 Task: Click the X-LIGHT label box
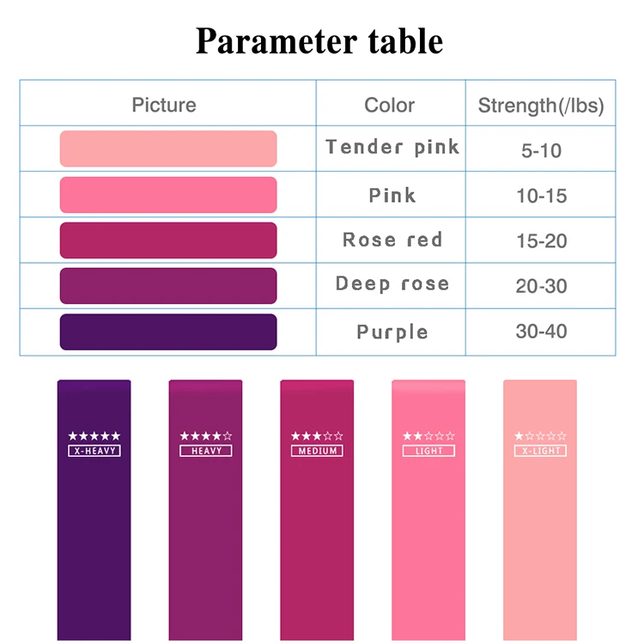pyautogui.click(x=540, y=451)
